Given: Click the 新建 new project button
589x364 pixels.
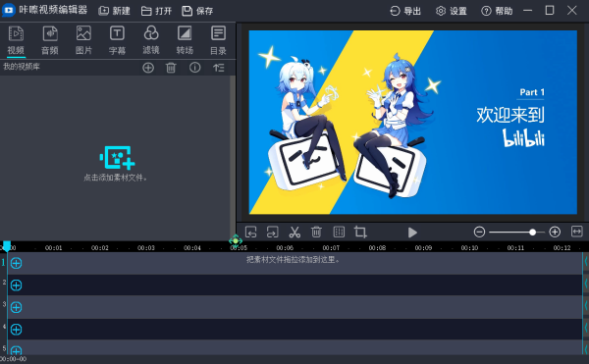Looking at the screenshot, I should (114, 11).
